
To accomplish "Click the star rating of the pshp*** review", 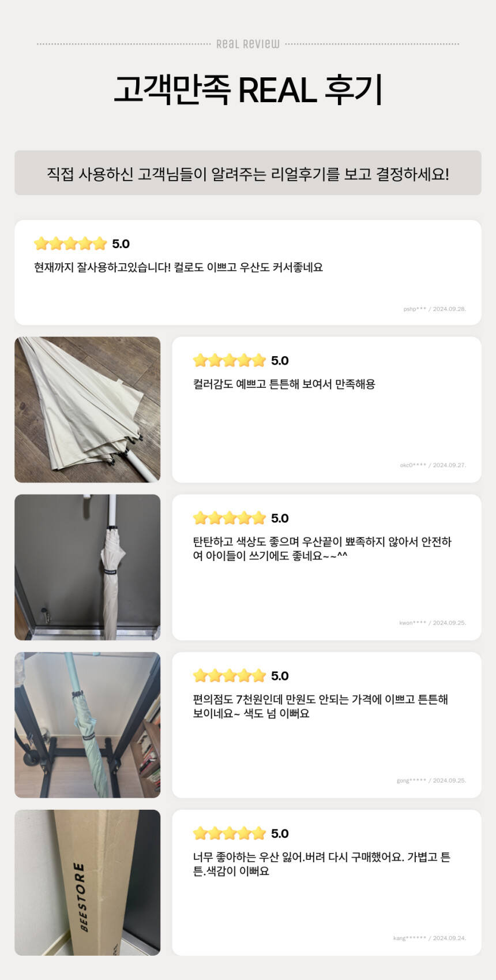I will pos(70,244).
